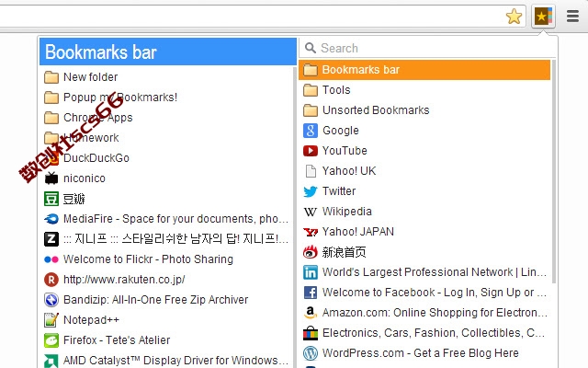Open the Popup my Bookmarks! folder
The height and width of the screenshot is (368, 588).
tap(167, 98)
